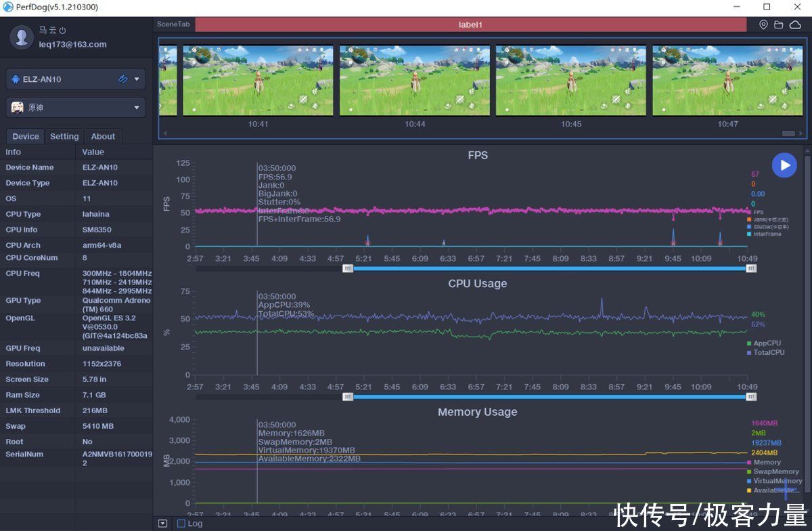Toggle the SwapMemory legend series
This screenshot has height=531, width=812.
(x=773, y=471)
